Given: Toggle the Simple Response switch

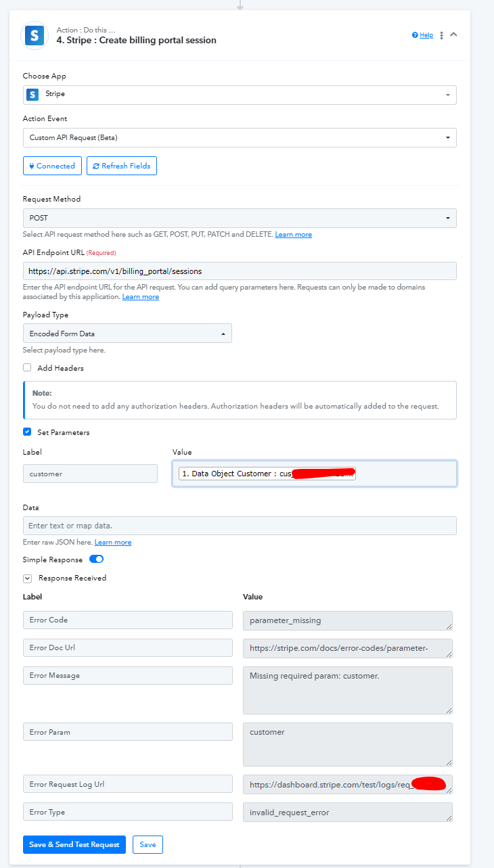Looking at the screenshot, I should [96, 559].
